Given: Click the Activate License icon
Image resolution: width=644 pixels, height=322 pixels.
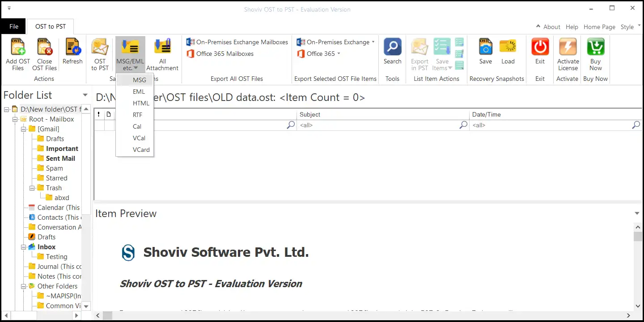Looking at the screenshot, I should 568,47.
